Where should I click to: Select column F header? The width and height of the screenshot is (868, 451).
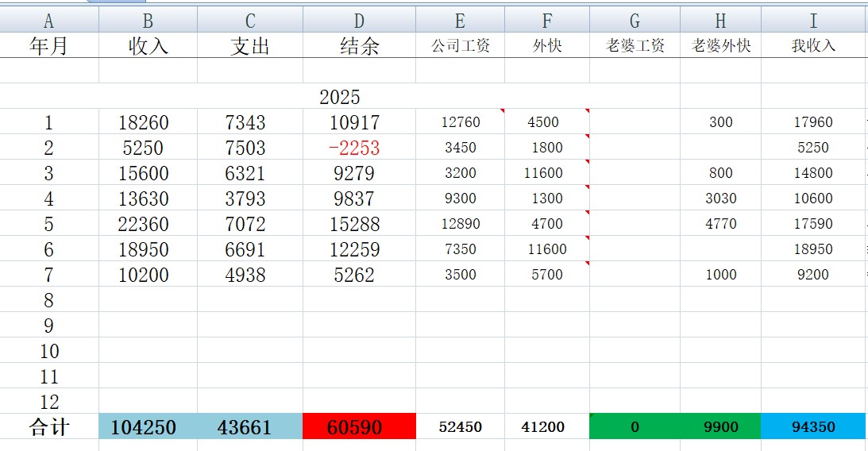[547, 20]
